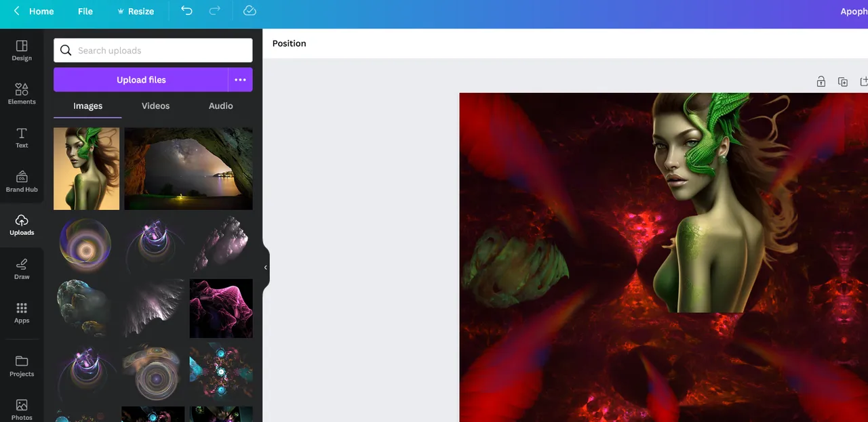Open the Projects folder panel

coord(22,365)
